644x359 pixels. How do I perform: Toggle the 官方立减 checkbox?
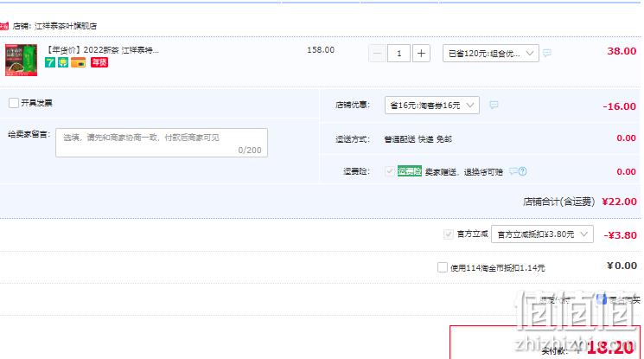(448, 234)
